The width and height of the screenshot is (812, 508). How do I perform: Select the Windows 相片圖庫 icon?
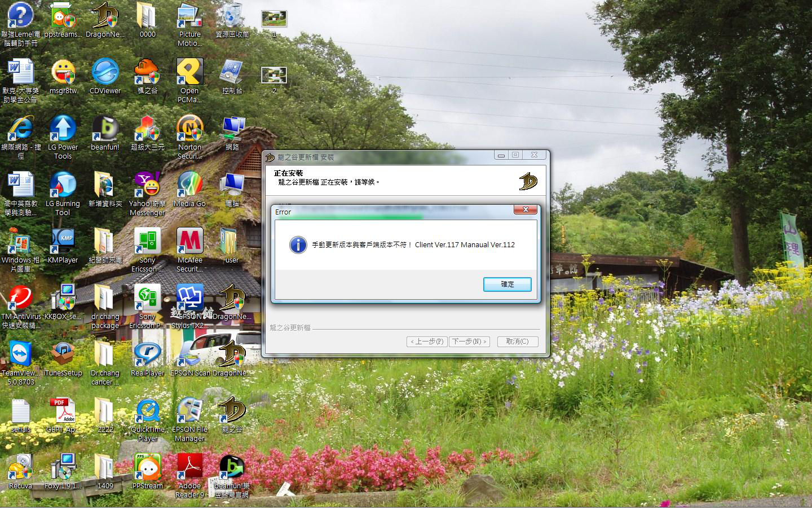pyautogui.click(x=21, y=250)
